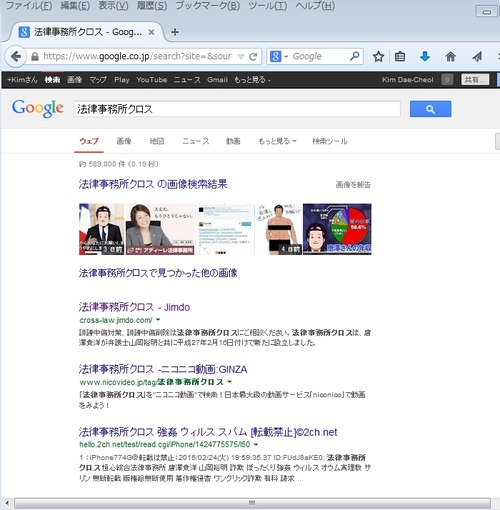500x510 pixels.
Task: Open 法律事務所クロスで見つかった他の画像 link
Action: point(158,273)
